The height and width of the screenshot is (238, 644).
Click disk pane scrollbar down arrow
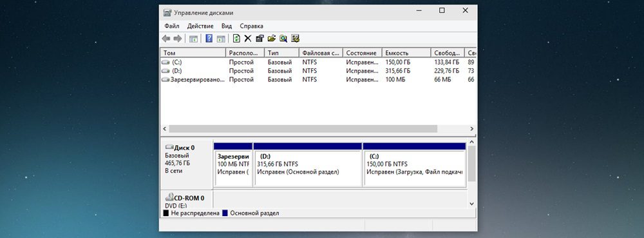point(471,204)
